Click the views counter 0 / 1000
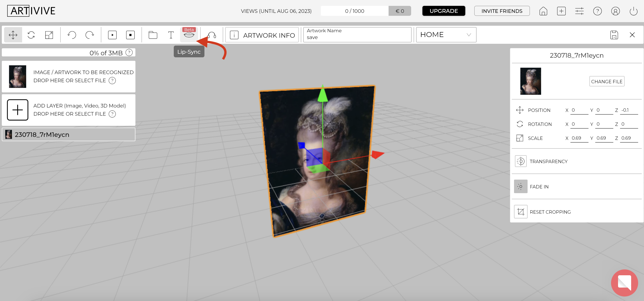644x301 pixels. tap(354, 11)
